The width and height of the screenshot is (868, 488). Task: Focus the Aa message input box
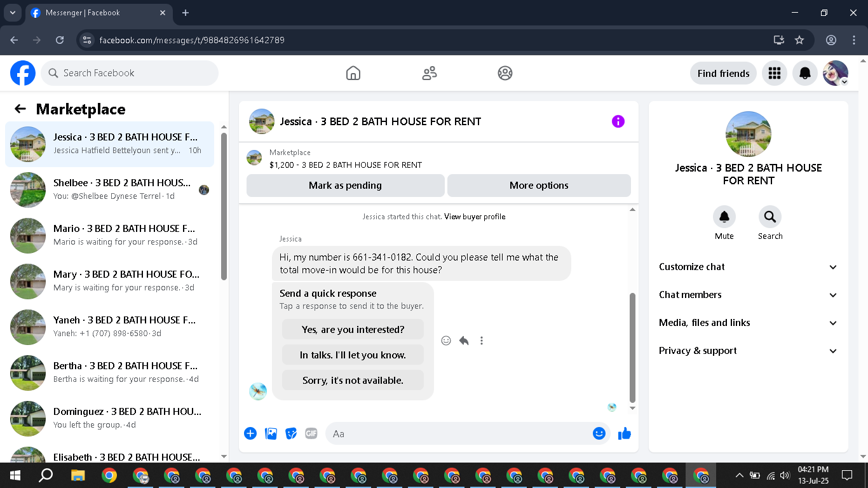468,433
